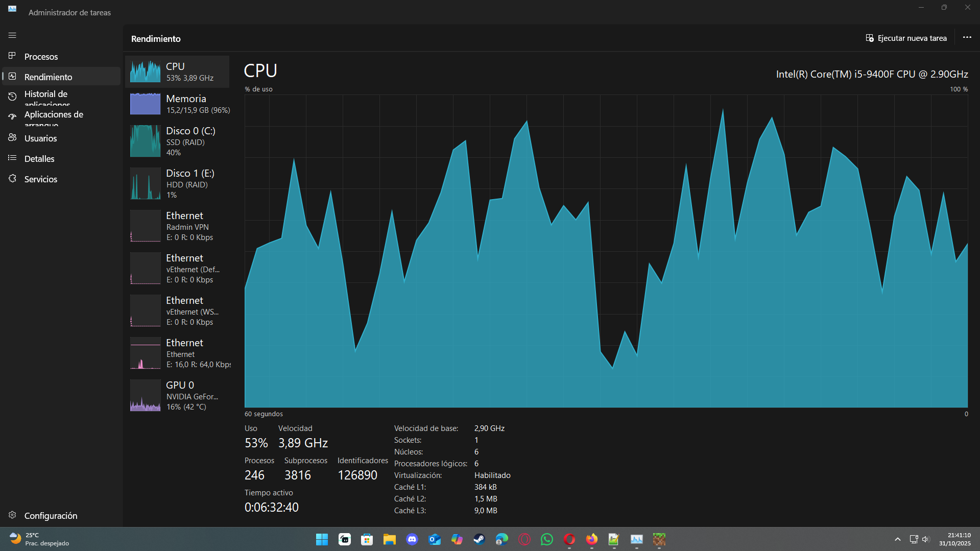Screen dimensions: 980x551
Task: Click the Caché L3 value 9,0 MB
Action: click(x=486, y=510)
